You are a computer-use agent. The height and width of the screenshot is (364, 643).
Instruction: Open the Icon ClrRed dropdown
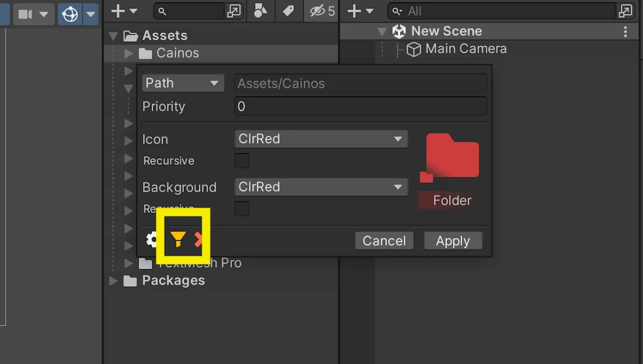321,139
